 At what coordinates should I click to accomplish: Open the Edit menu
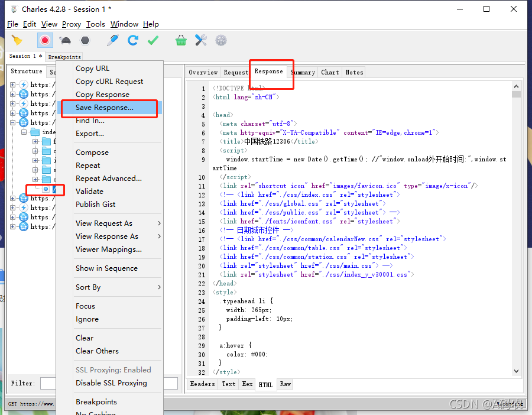point(30,24)
